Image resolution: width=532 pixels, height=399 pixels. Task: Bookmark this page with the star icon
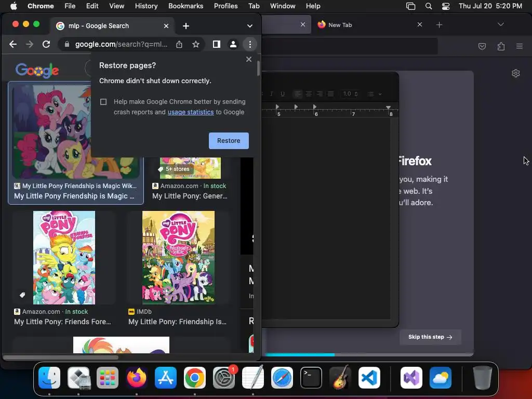tap(196, 44)
